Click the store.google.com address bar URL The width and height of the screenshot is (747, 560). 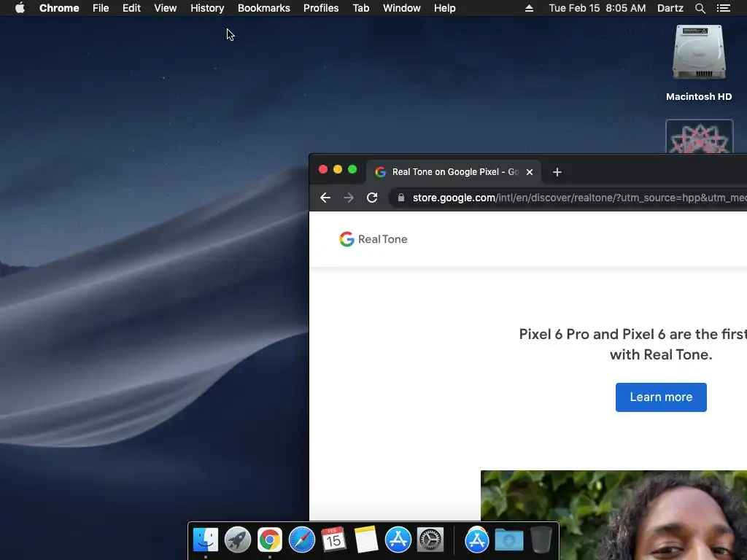click(x=579, y=198)
